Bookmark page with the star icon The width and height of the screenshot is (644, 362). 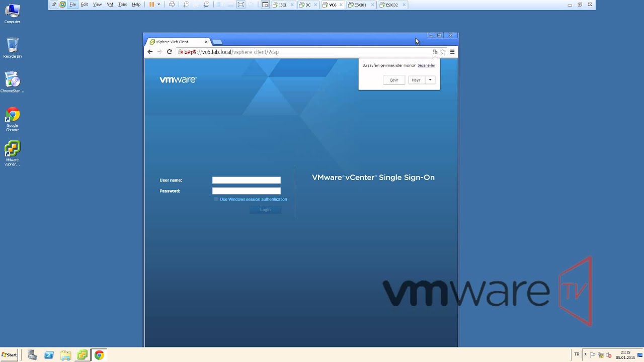[x=443, y=52]
